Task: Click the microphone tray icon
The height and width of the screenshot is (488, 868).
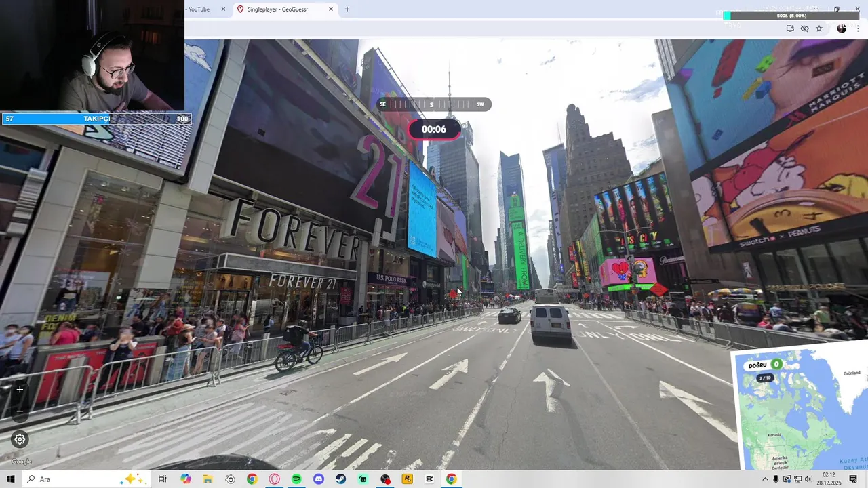Action: click(776, 479)
